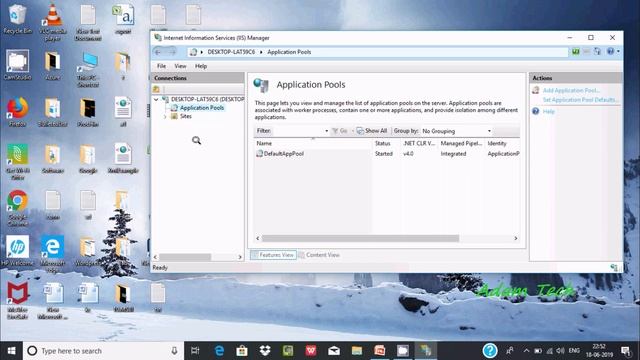Click the Forward navigation arrow in IIS Manager
Image resolution: width=640 pixels, height=360 pixels.
tap(173, 52)
